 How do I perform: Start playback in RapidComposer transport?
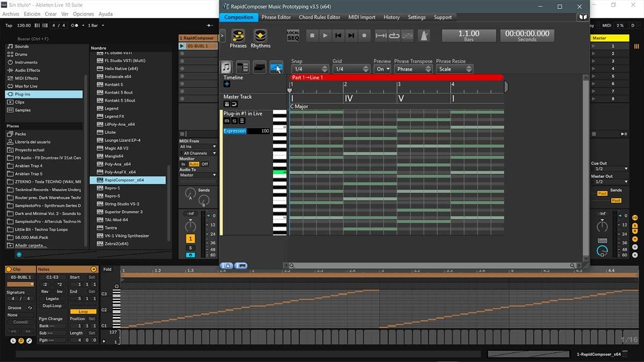[325, 35]
